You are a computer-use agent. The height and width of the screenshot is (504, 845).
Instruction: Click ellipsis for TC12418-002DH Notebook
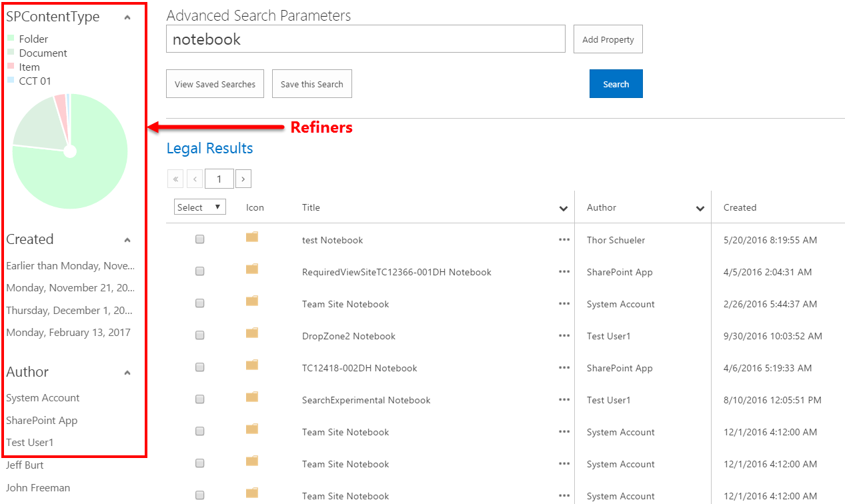click(x=564, y=368)
